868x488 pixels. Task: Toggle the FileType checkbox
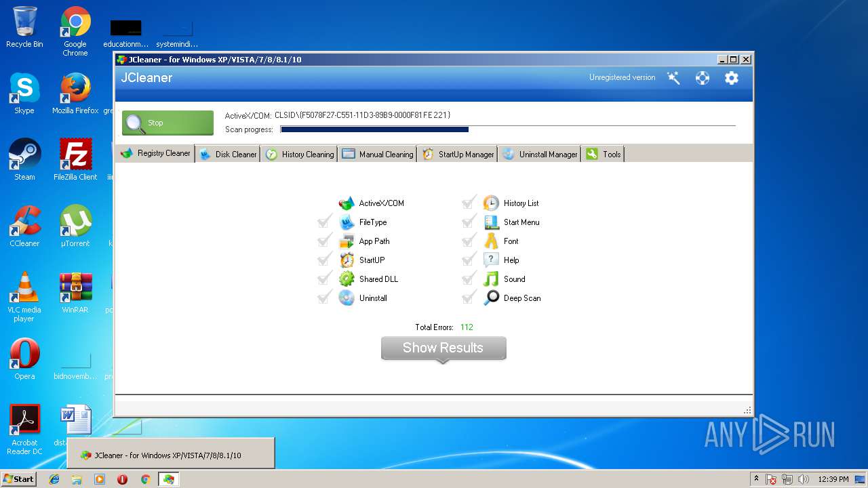click(x=325, y=222)
